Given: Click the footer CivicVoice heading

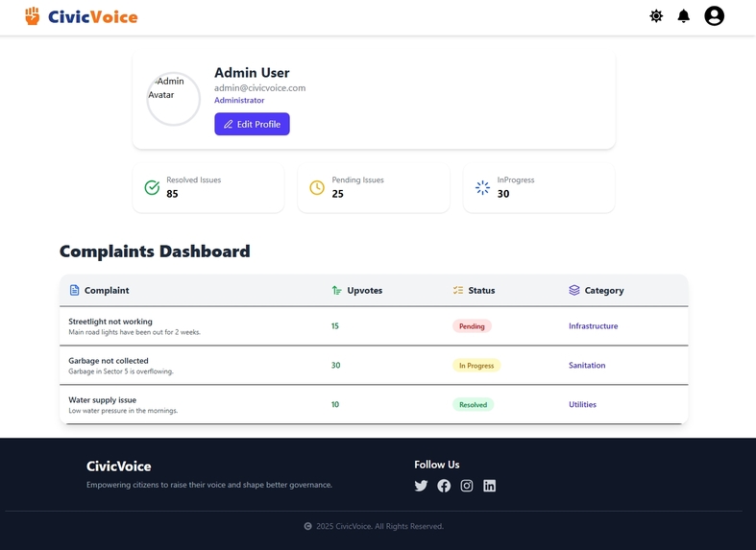Looking at the screenshot, I should tap(118, 466).
